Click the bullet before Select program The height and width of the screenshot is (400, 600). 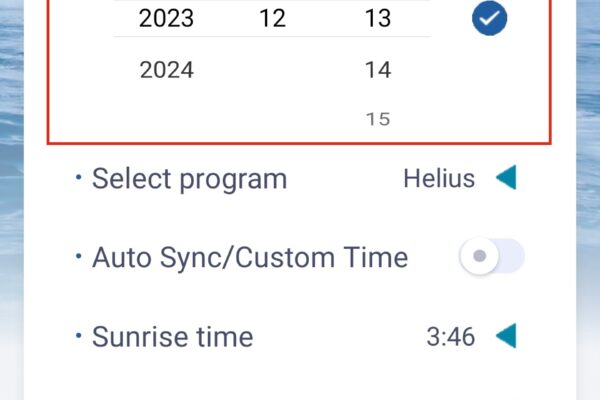(x=78, y=177)
